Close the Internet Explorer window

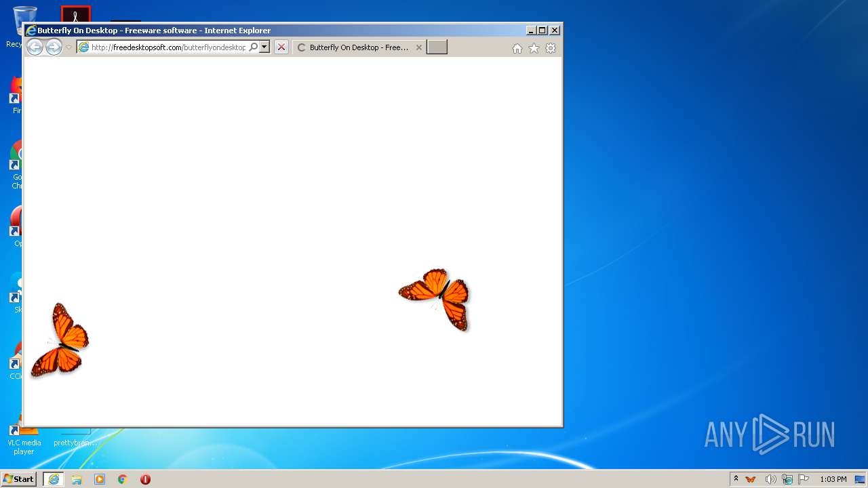point(555,30)
